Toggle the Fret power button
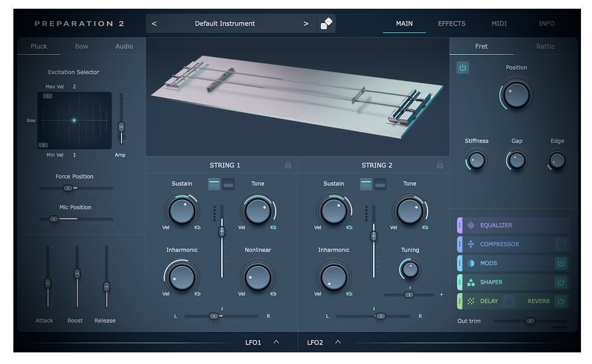This screenshot has height=364, width=592. pos(463,67)
